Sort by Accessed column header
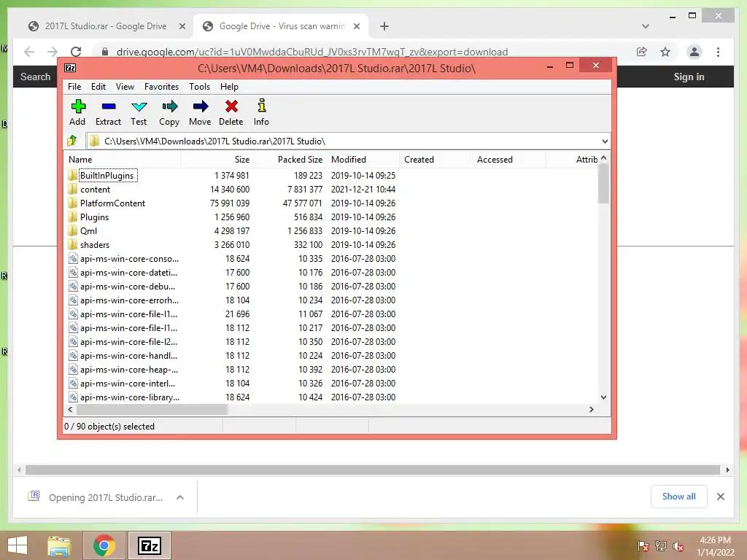The image size is (747, 560). click(x=508, y=160)
